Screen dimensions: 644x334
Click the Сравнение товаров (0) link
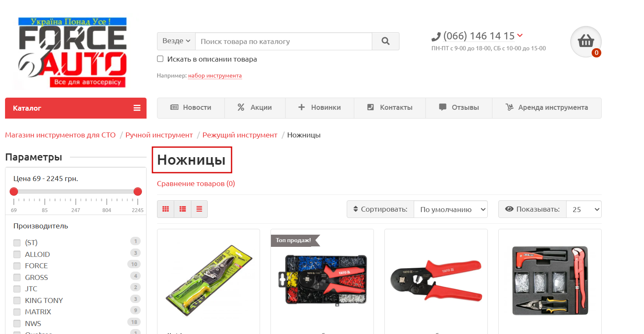point(196,184)
